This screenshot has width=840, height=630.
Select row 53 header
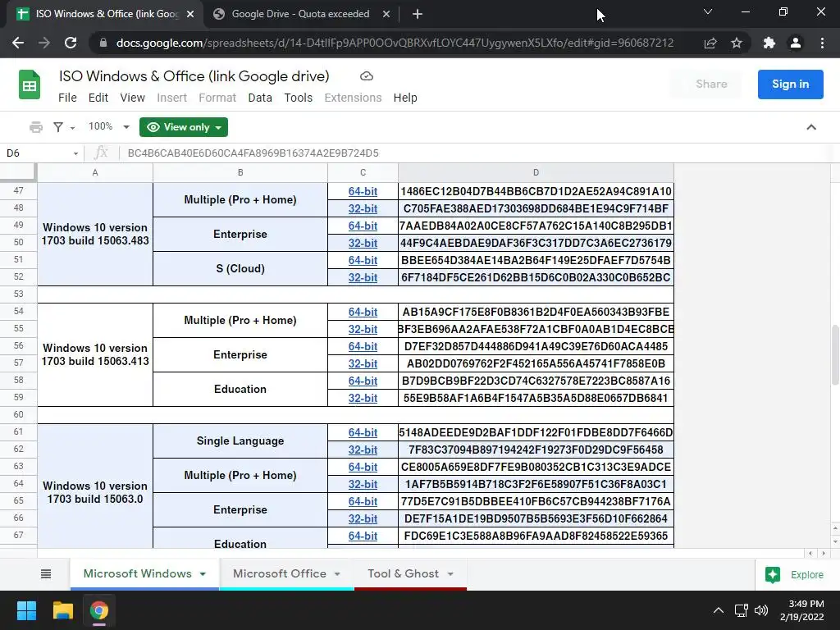coord(19,294)
